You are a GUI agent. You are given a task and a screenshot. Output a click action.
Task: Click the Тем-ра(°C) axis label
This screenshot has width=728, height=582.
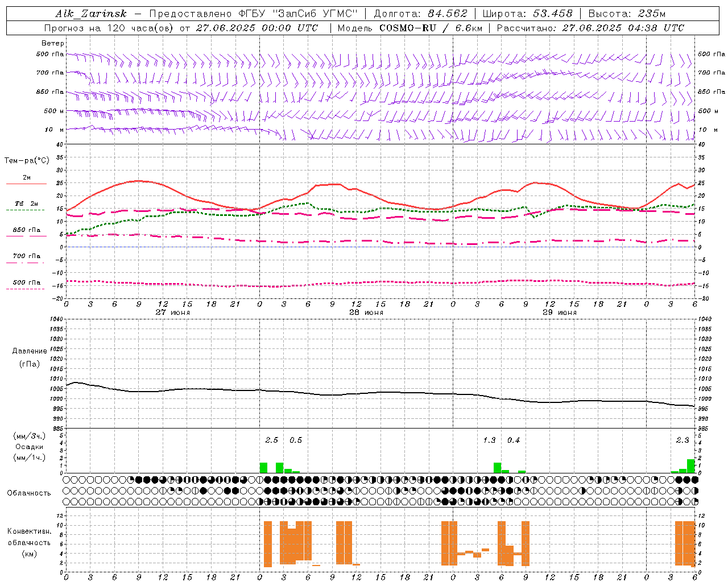27,160
